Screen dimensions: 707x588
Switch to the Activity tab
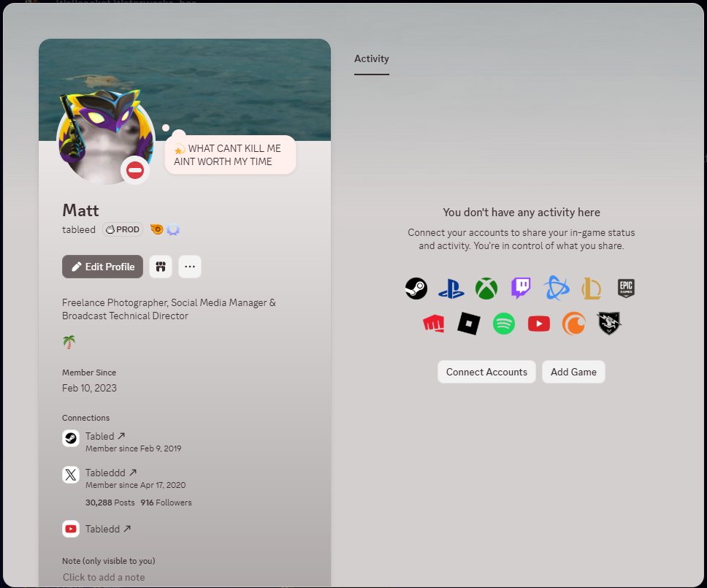pyautogui.click(x=372, y=58)
